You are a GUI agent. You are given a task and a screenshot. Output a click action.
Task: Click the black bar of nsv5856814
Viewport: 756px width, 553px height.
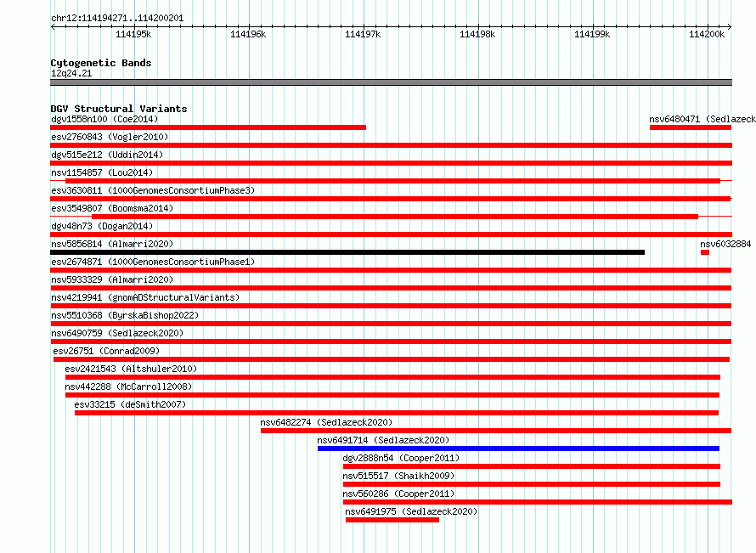coord(347,252)
